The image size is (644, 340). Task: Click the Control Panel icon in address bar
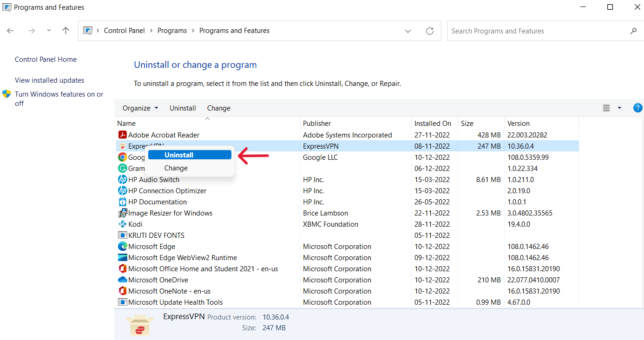tap(87, 31)
